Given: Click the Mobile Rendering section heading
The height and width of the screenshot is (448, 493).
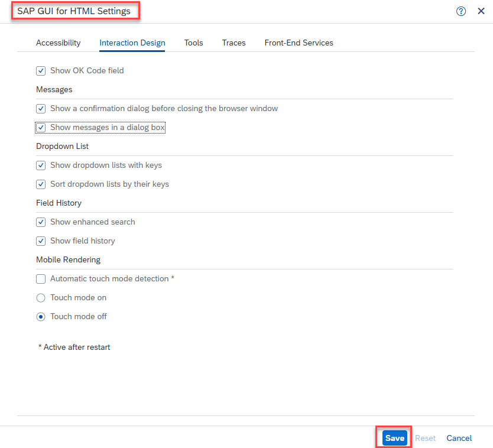Looking at the screenshot, I should pyautogui.click(x=68, y=259).
